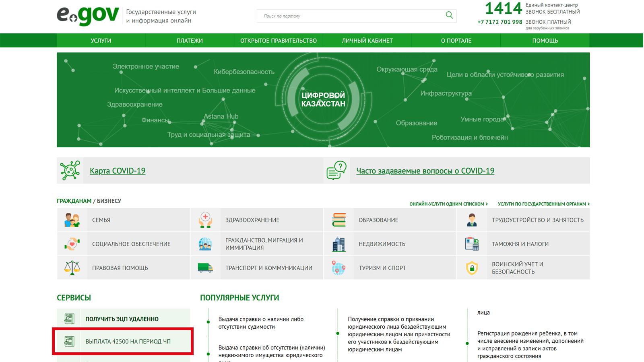The height and width of the screenshot is (362, 644).
Task: Select the Family category icon
Action: click(72, 220)
